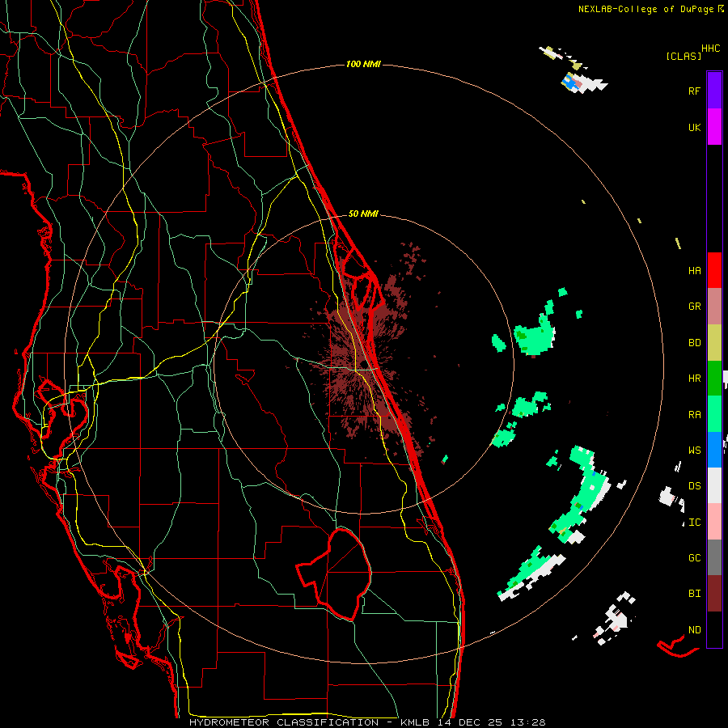Click the "100 NMI" range ring label
728x728 pixels.
[x=363, y=64]
